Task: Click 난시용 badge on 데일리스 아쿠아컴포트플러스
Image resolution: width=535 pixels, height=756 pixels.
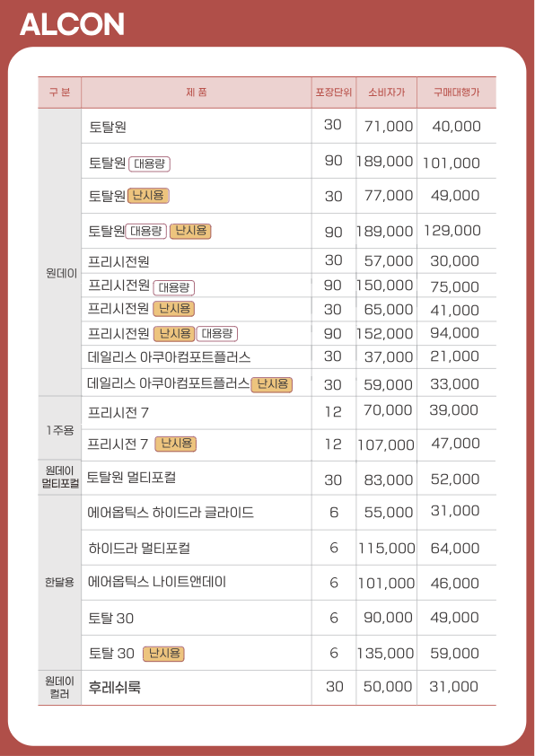Action: pyautogui.click(x=272, y=384)
